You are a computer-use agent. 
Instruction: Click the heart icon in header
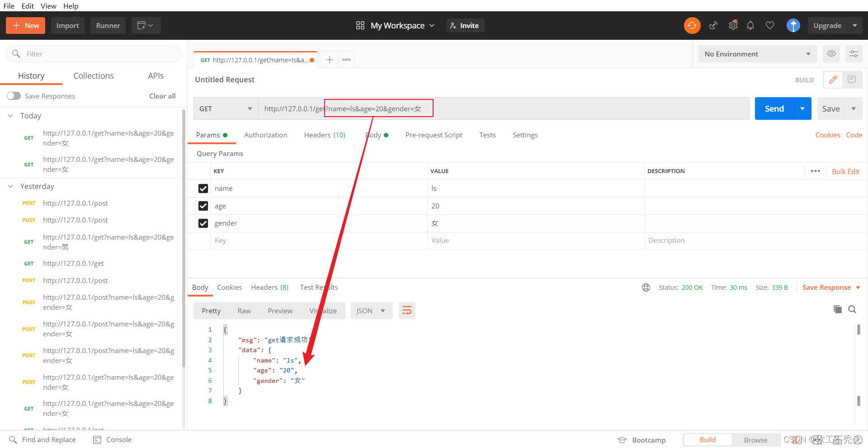[770, 25]
